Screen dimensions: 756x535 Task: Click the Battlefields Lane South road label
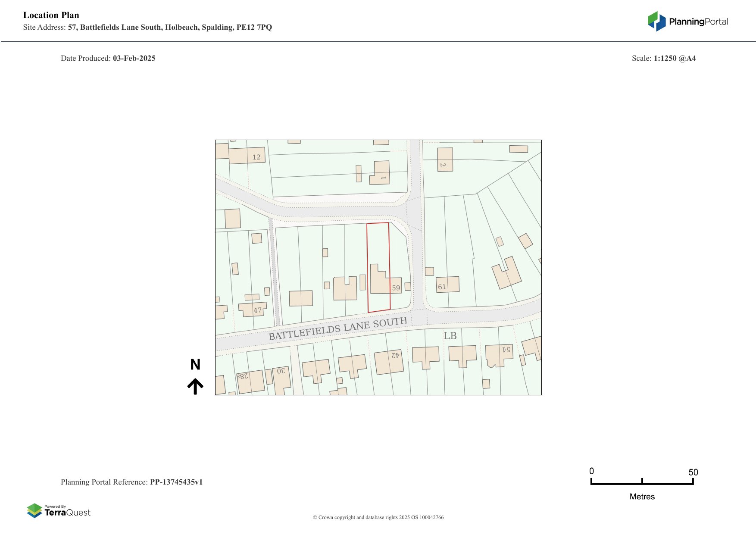[x=337, y=329]
